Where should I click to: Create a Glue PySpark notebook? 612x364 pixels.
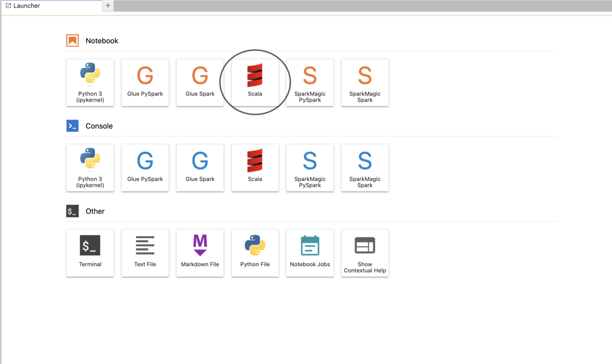coord(145,83)
